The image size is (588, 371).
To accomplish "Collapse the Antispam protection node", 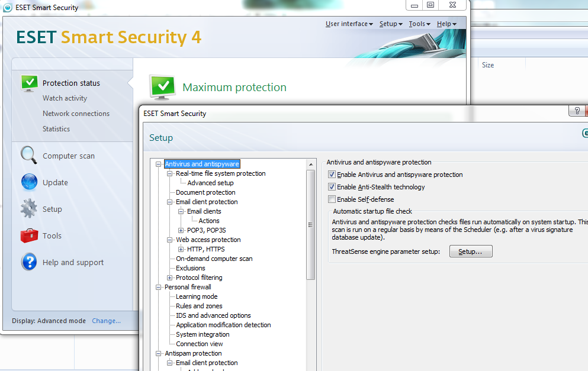I will click(x=158, y=353).
